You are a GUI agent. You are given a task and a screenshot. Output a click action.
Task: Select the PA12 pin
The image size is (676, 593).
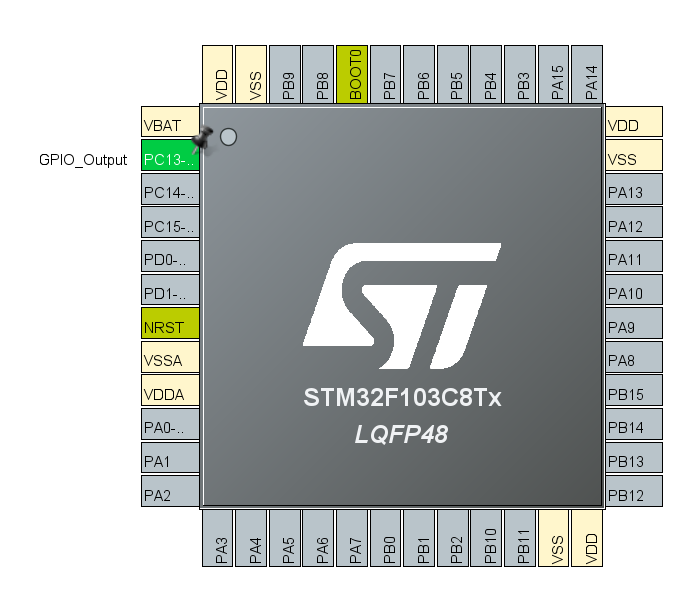tap(634, 223)
